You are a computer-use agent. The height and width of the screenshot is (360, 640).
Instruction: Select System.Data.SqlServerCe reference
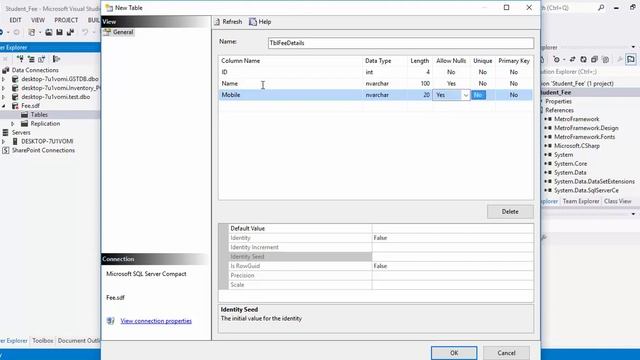click(586, 190)
